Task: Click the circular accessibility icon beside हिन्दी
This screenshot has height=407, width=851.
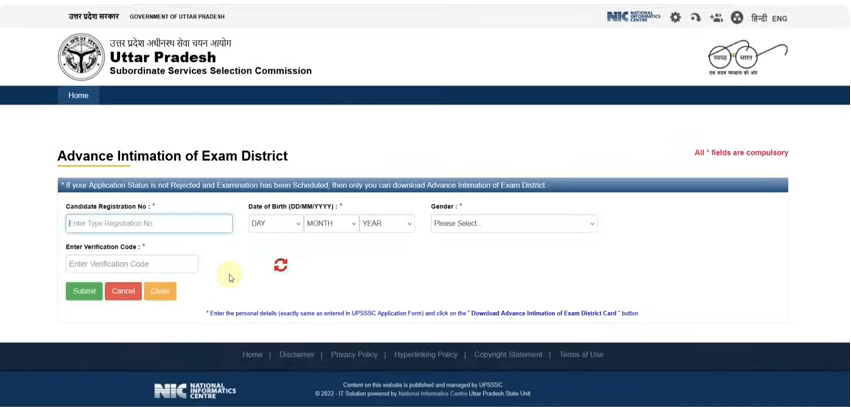Action: [737, 17]
